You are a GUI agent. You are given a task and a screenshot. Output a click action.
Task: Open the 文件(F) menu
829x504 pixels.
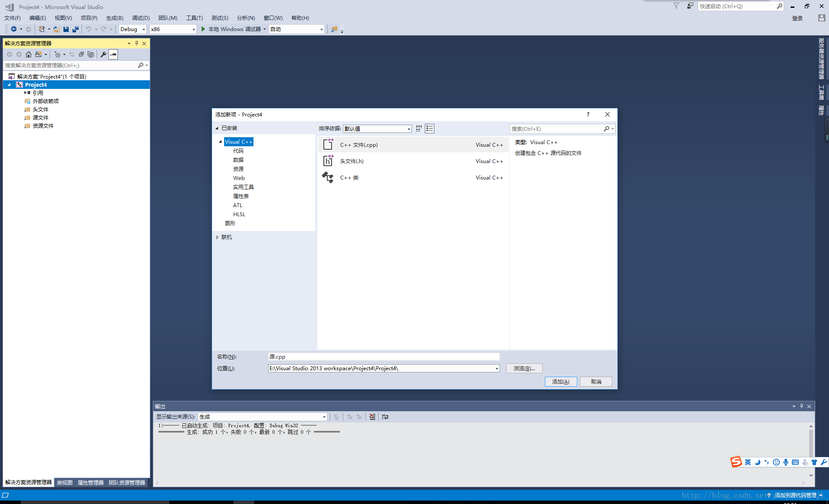(13, 18)
